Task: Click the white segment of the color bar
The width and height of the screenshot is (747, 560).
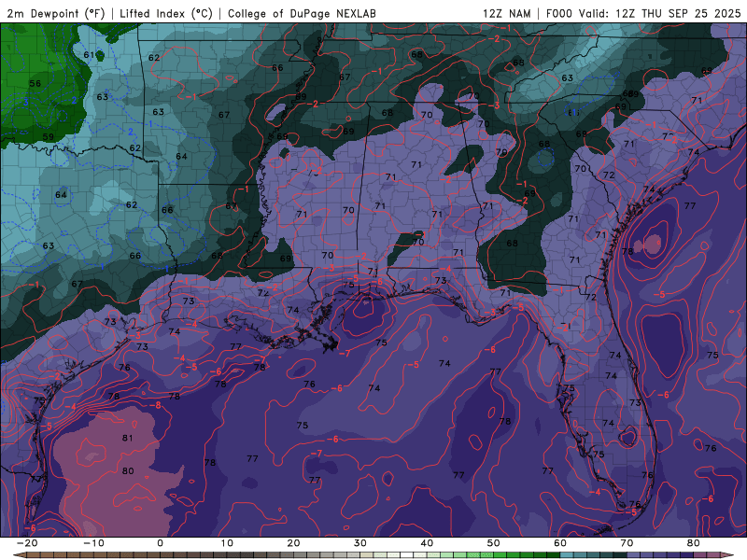Action: [x=407, y=555]
